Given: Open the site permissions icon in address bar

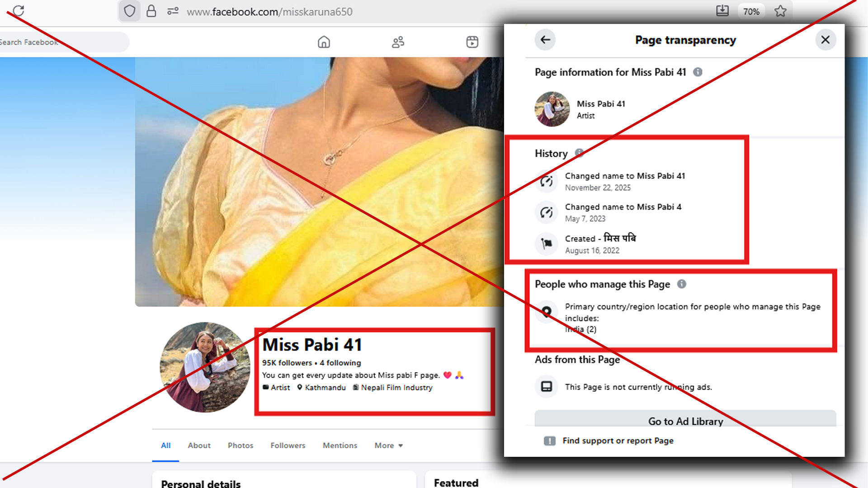Looking at the screenshot, I should pyautogui.click(x=173, y=11).
